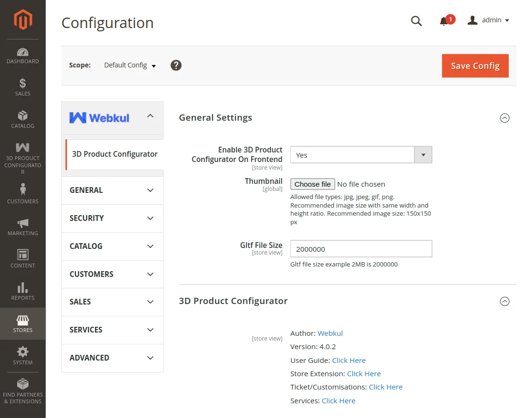Open the Webkul author link

pos(330,333)
